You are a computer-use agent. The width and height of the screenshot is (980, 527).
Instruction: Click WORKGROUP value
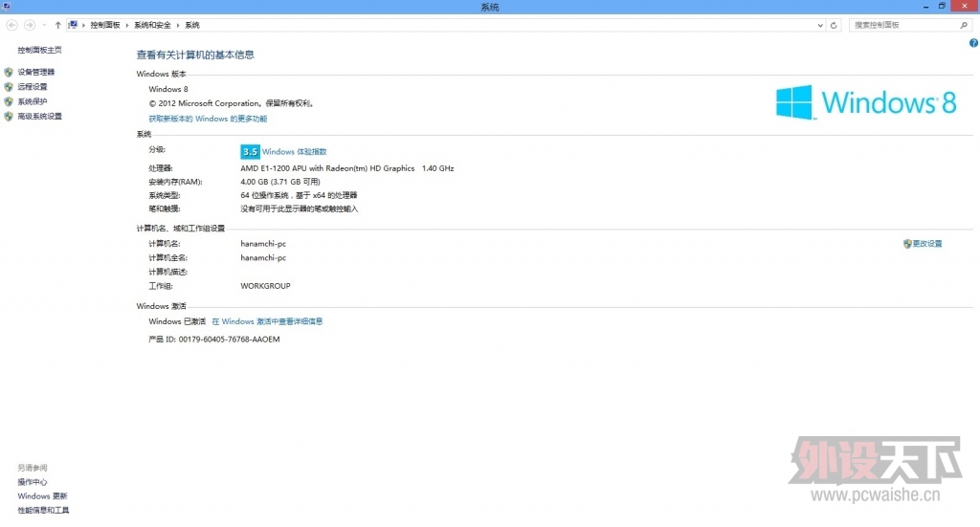265,286
